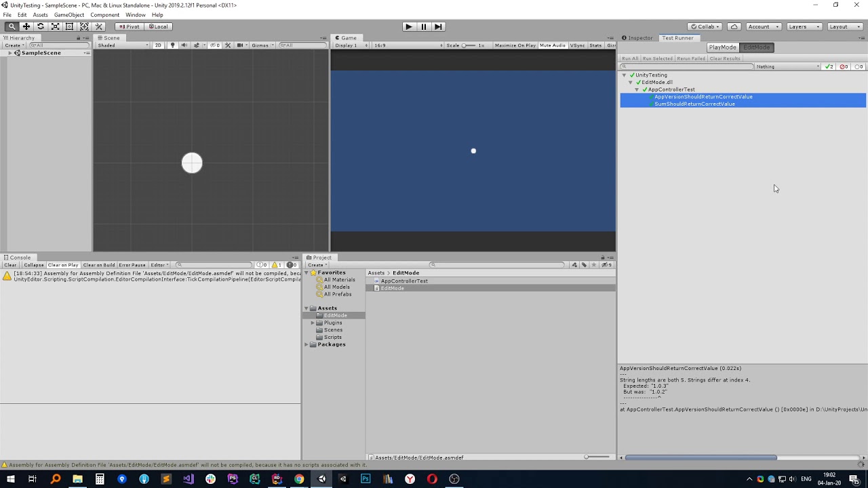Open the Layout dropdown
This screenshot has width=868, height=488.
click(844, 26)
